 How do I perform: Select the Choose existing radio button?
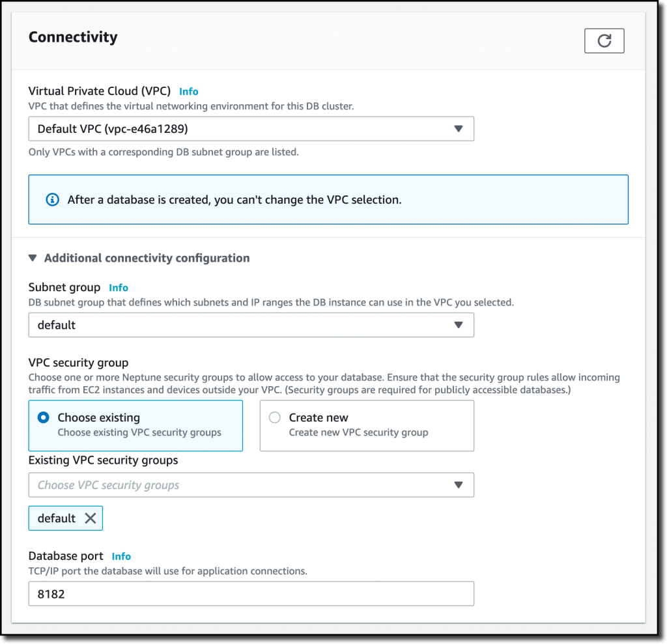click(44, 417)
